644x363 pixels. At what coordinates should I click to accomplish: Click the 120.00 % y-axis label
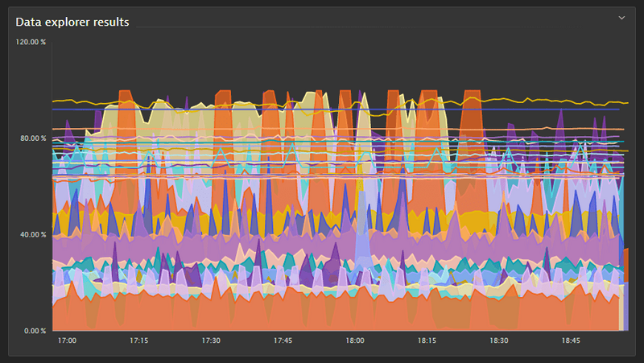32,42
